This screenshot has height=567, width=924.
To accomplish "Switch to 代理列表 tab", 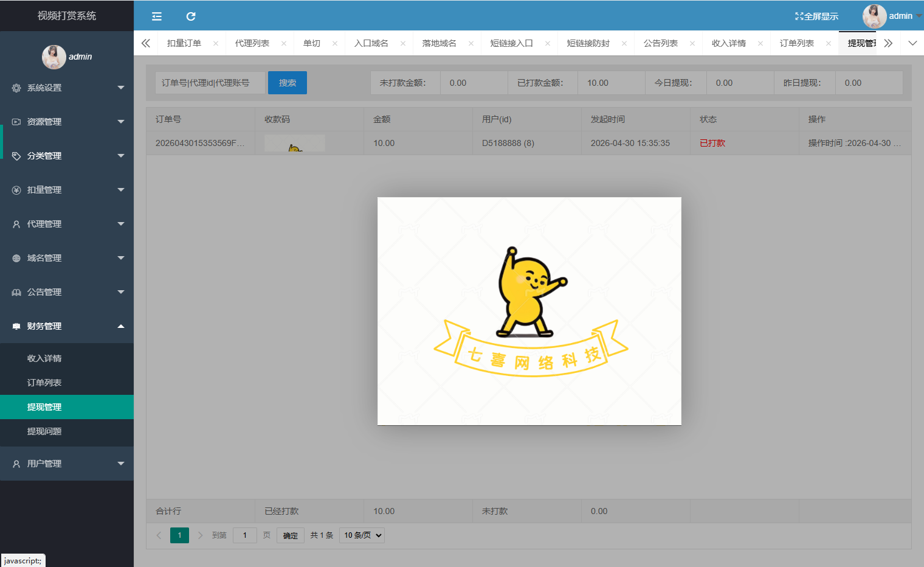I will 252,43.
